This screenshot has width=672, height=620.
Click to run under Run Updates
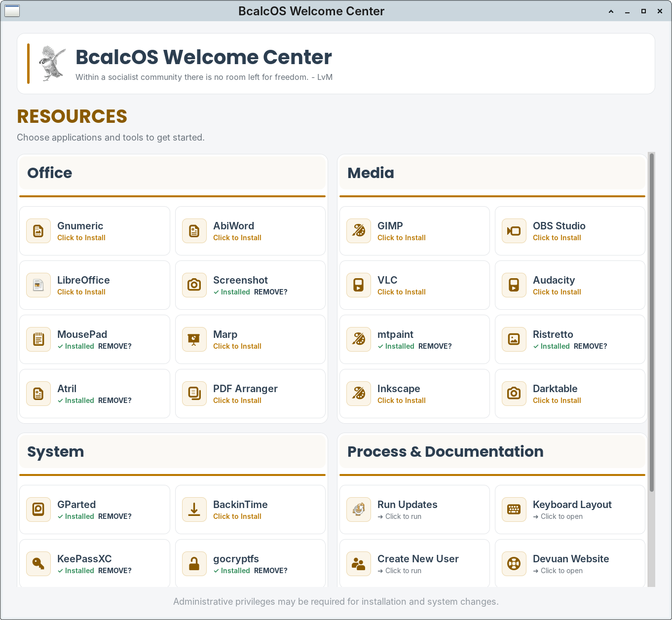click(x=400, y=516)
